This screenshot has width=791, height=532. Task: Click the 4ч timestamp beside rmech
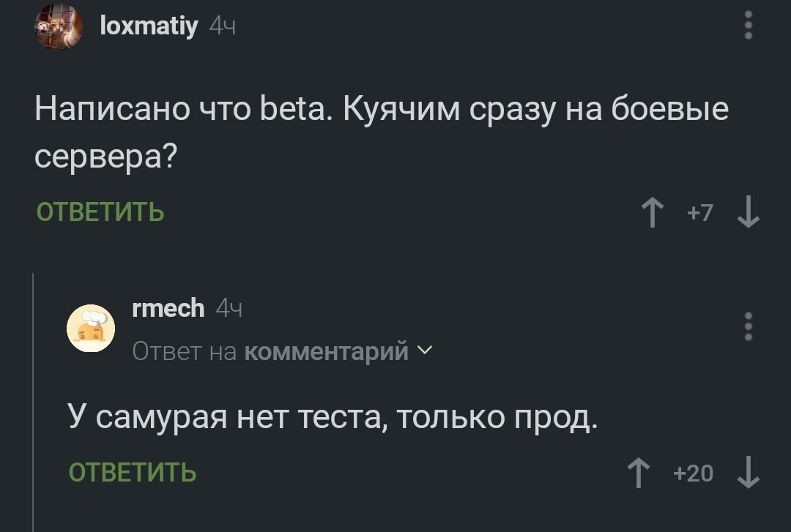[229, 309]
